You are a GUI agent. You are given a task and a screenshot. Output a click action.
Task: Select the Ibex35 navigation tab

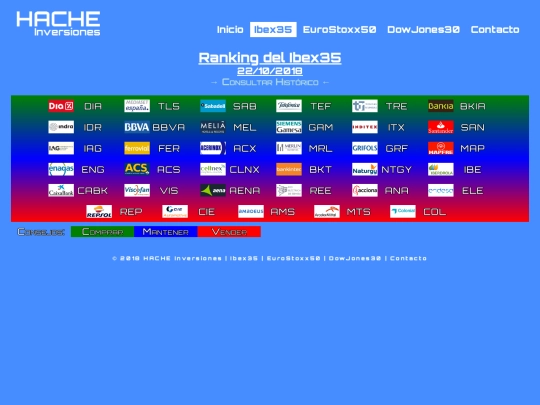(273, 30)
